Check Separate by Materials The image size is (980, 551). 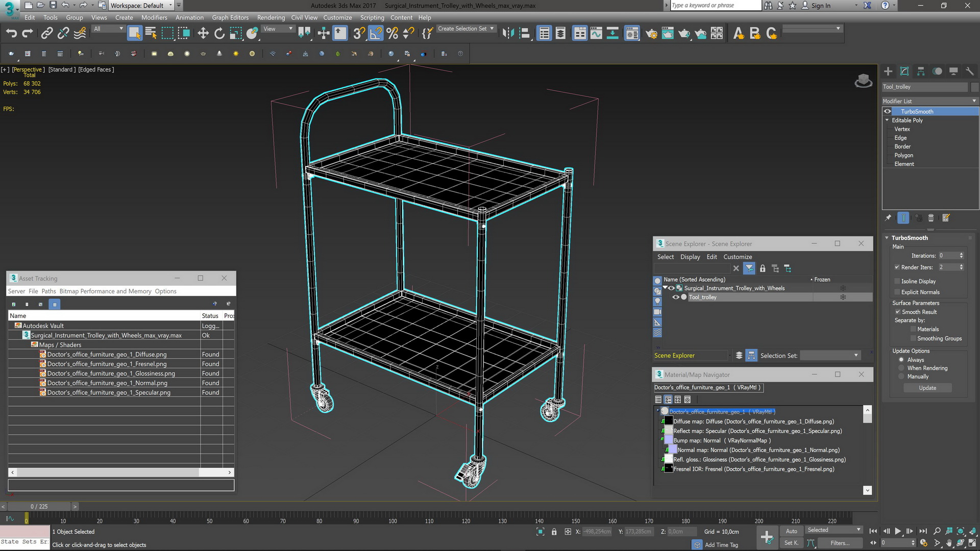point(913,329)
